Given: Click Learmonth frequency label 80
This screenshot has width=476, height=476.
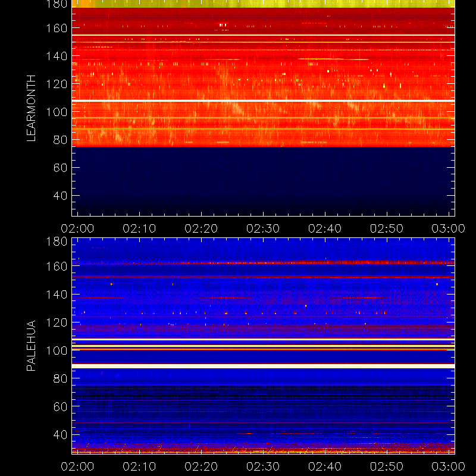Looking at the screenshot, I should pos(60,140).
